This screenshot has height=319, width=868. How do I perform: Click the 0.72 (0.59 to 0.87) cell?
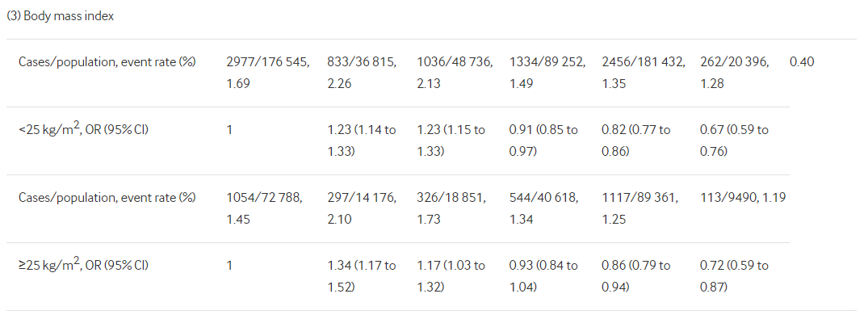tap(734, 276)
